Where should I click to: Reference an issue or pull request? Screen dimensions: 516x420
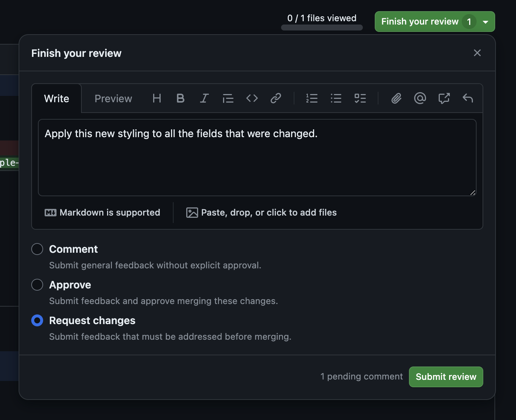tap(444, 98)
